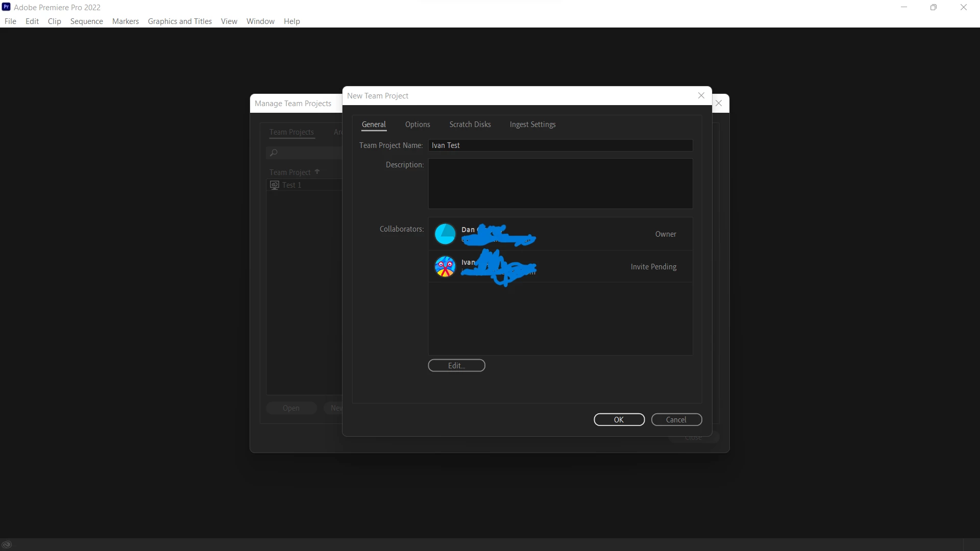Click into the Description text area
The image size is (980, 551).
point(560,184)
